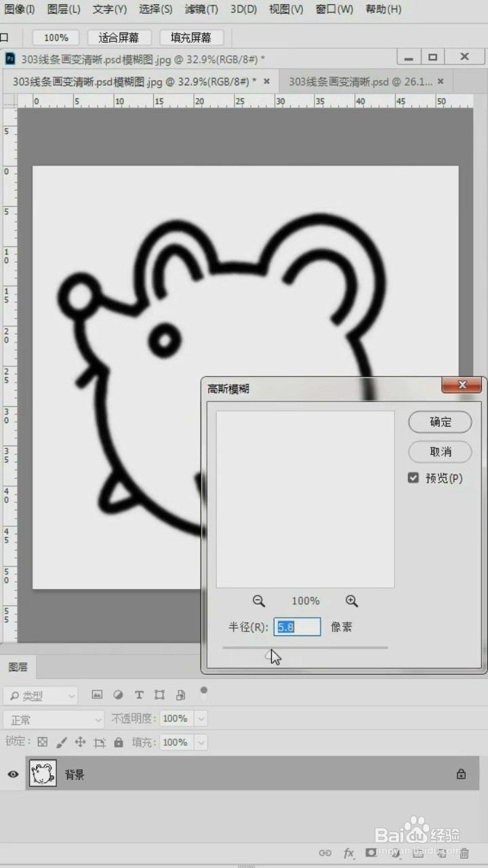Open the 视图(V) menu
Image resolution: width=488 pixels, height=868 pixels.
tap(286, 9)
